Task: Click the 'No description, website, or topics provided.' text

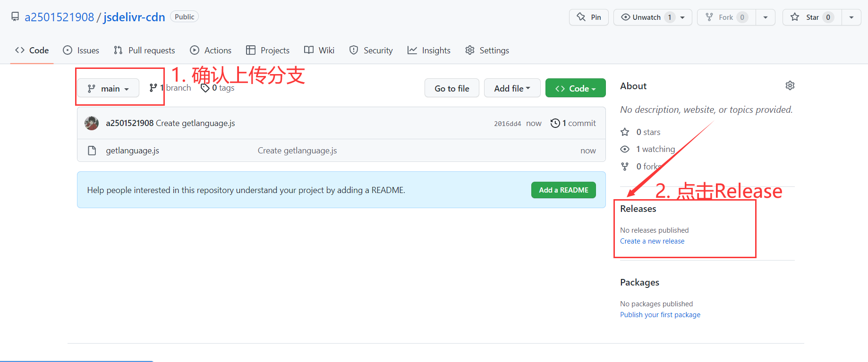Action: point(706,109)
